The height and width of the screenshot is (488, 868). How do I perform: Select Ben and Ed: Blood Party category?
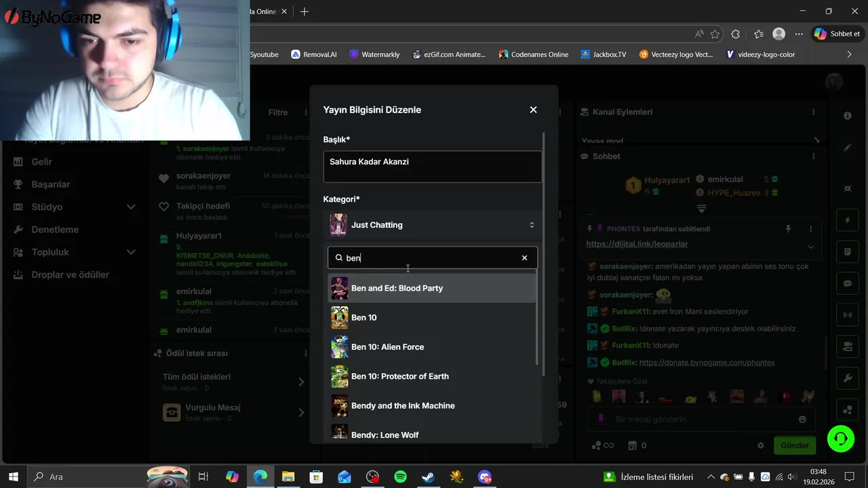coord(433,288)
